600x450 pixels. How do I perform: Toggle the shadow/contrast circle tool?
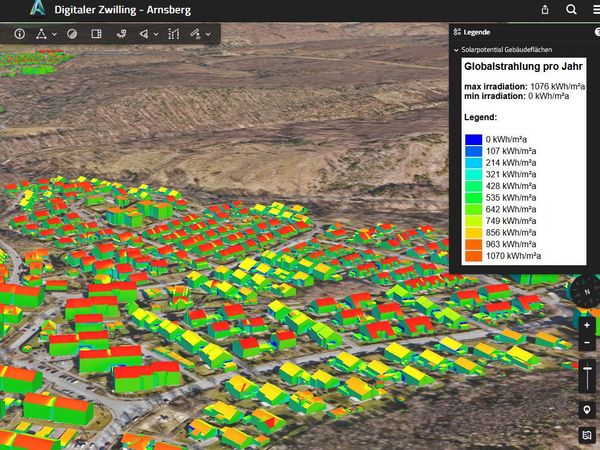(72, 34)
